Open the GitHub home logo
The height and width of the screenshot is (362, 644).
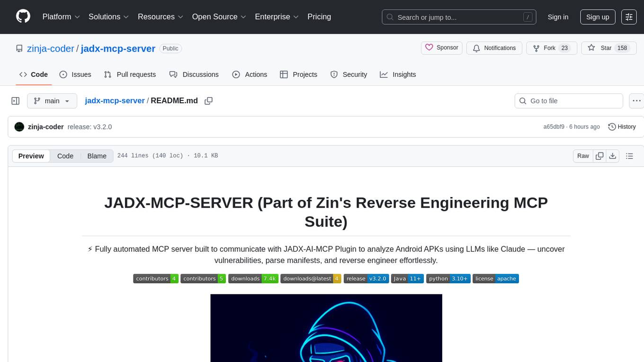click(x=23, y=17)
